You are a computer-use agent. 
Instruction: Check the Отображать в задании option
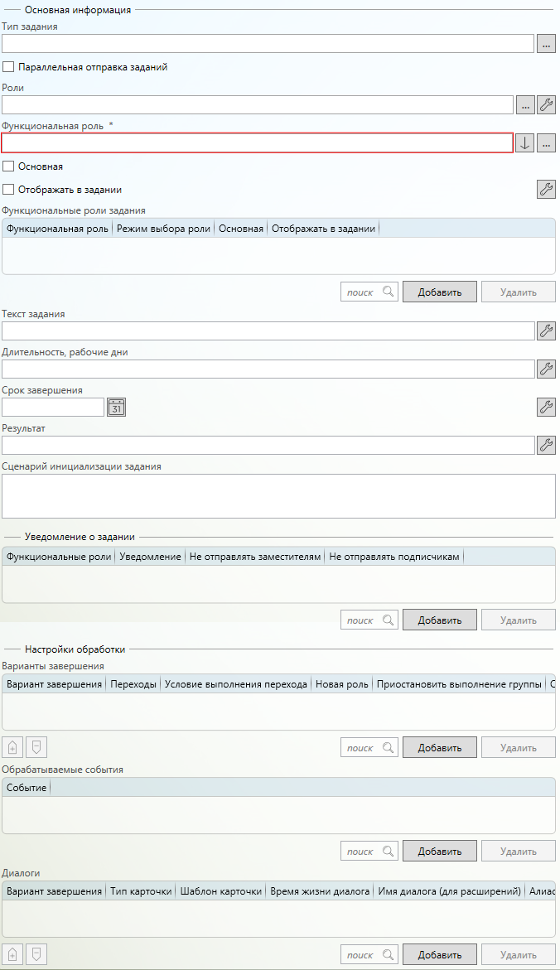pyautogui.click(x=8, y=190)
